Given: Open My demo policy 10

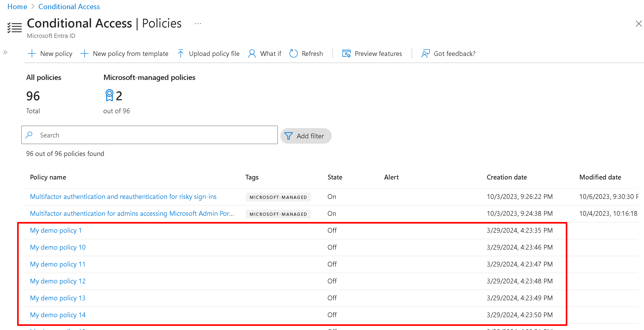Looking at the screenshot, I should tap(58, 247).
